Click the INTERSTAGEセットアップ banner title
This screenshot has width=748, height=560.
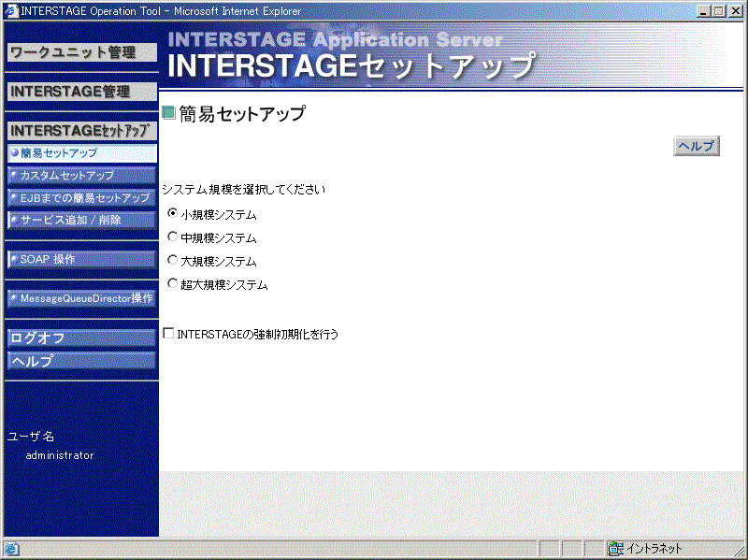[x=352, y=65]
